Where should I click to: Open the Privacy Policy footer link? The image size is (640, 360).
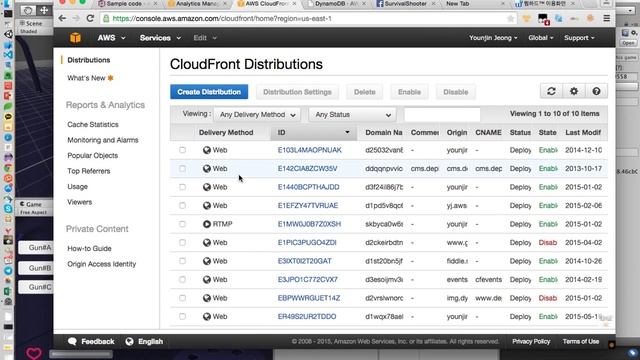pos(531,342)
